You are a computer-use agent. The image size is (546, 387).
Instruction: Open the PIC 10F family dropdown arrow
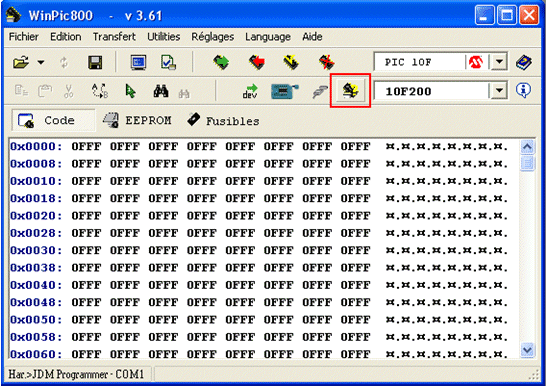click(x=499, y=62)
